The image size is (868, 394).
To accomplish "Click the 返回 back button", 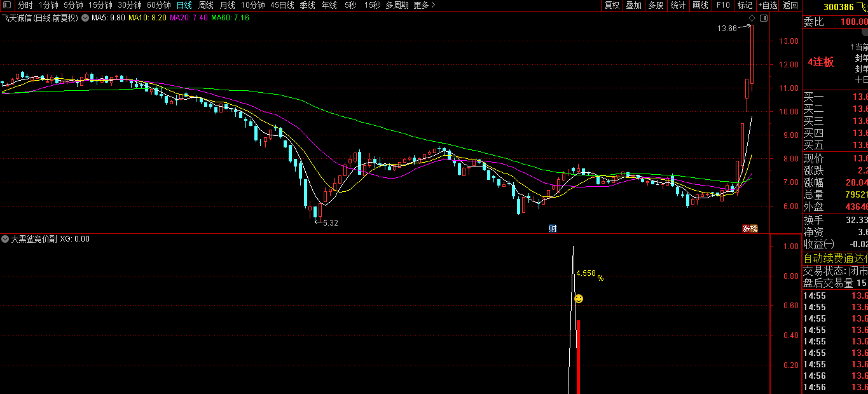I will pyautogui.click(x=790, y=5).
